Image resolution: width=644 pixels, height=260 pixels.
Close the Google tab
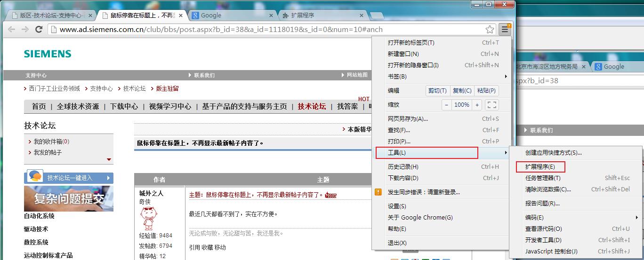272,16
